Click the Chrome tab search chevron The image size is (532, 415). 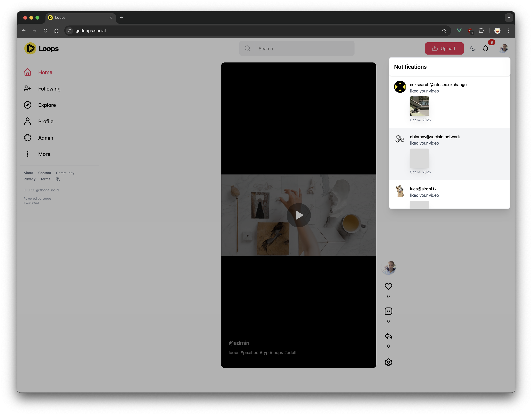pos(509,17)
